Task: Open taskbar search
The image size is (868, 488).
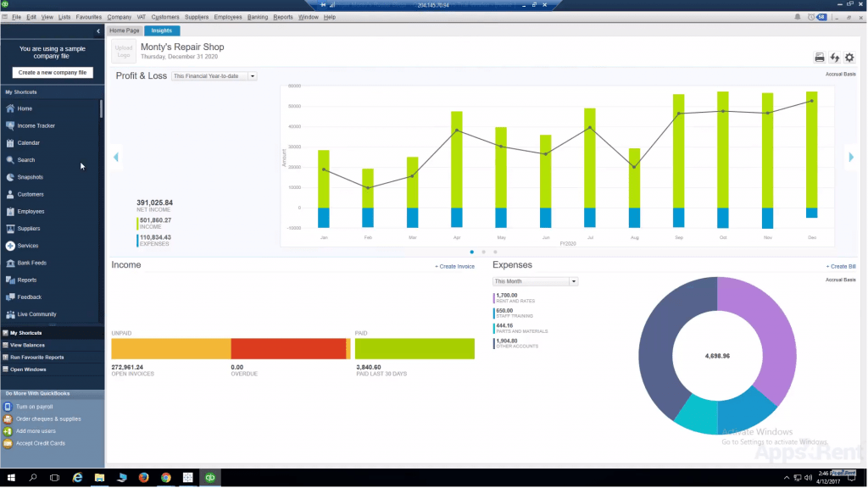Action: click(x=33, y=478)
